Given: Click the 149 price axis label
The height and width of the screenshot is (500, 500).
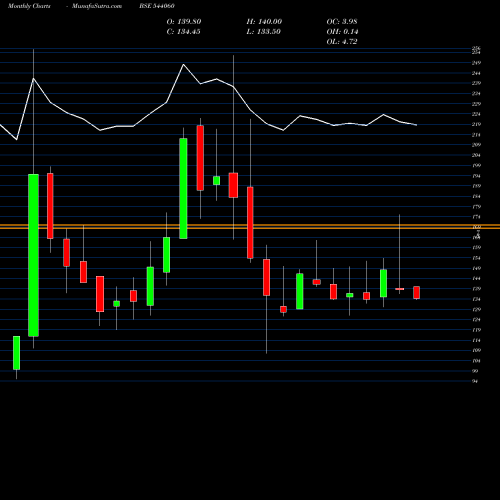Looking at the screenshot, I should click(476, 268).
